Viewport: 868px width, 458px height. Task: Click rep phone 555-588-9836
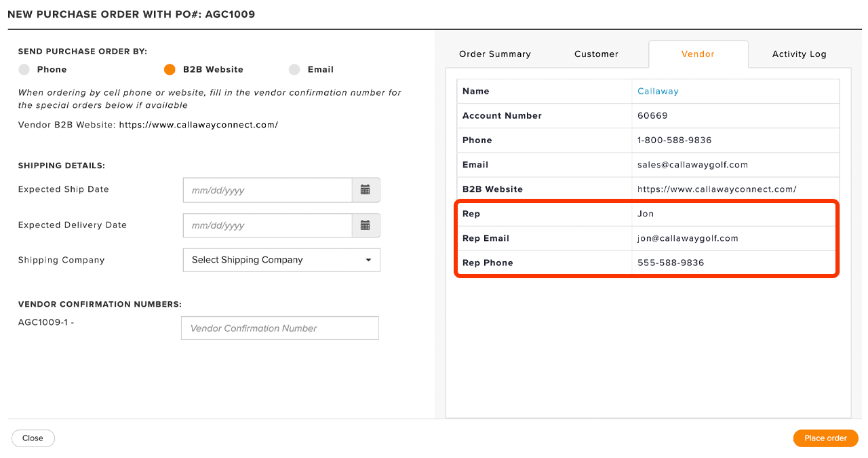[671, 263]
